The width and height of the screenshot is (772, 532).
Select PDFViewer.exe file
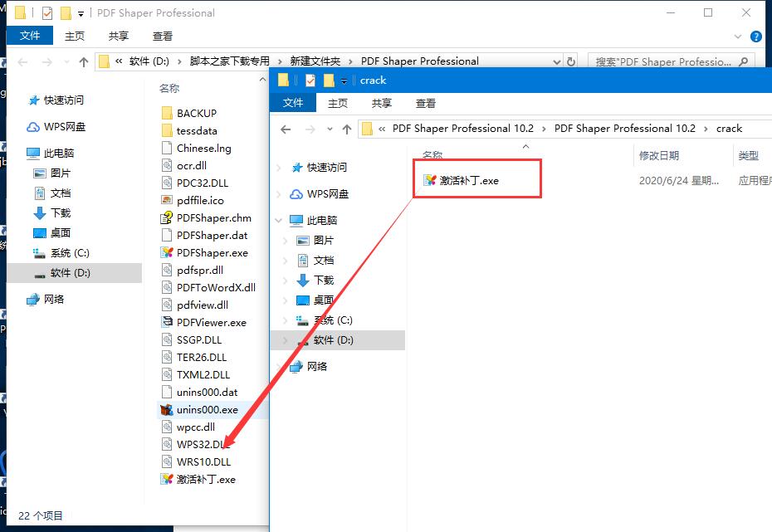[204, 323]
